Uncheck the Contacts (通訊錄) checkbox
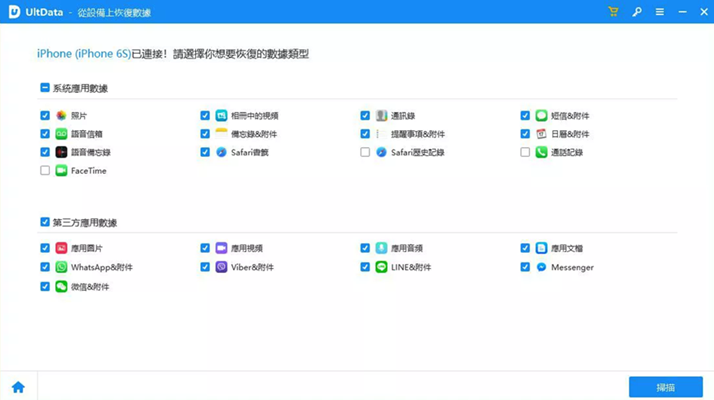 365,116
